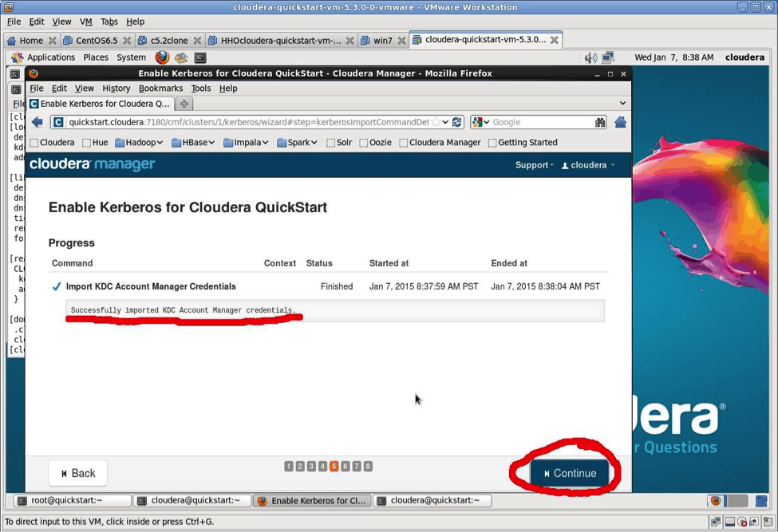Image resolution: width=778 pixels, height=532 pixels.
Task: Click the browser back arrow button
Action: 38,122
